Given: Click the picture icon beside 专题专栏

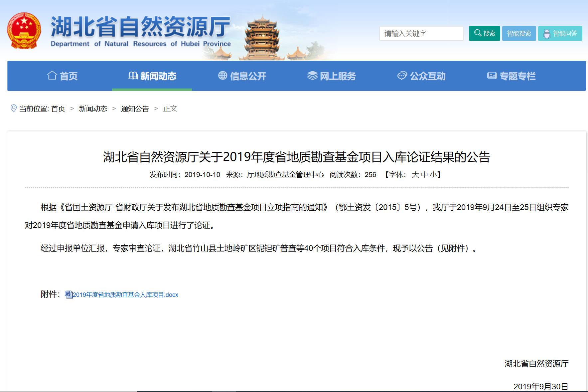Looking at the screenshot, I should tap(492, 76).
